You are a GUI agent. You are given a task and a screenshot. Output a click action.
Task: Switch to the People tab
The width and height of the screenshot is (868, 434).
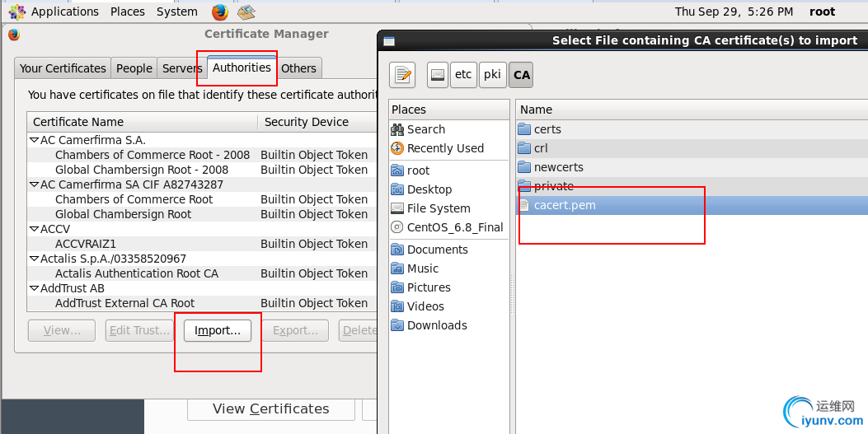pyautogui.click(x=134, y=68)
